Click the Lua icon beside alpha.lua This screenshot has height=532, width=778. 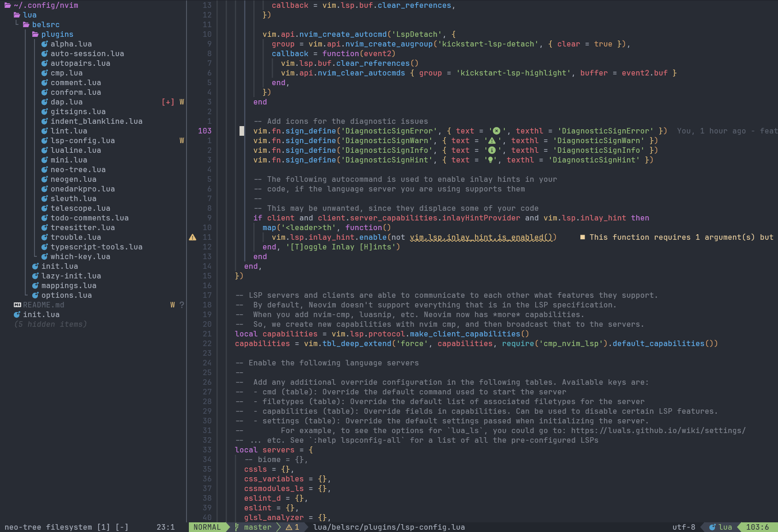[x=45, y=44]
